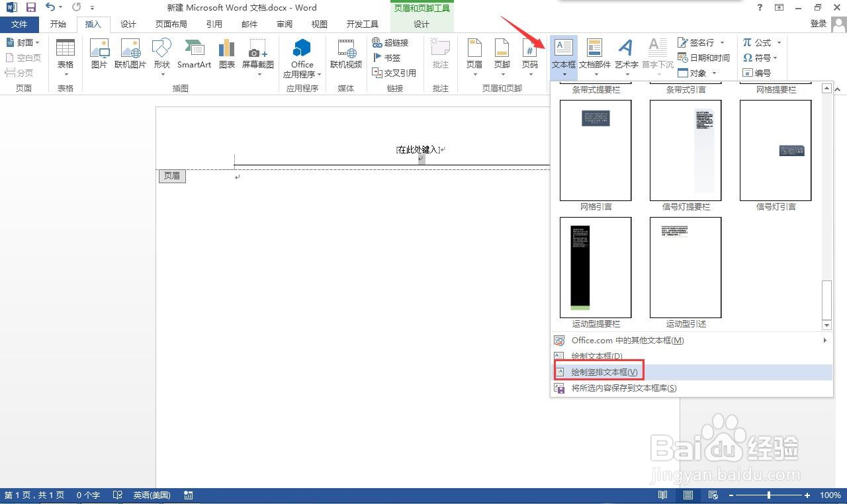The width and height of the screenshot is (847, 504).
Task: Insert a Bookmark (书签)
Action: point(387,58)
